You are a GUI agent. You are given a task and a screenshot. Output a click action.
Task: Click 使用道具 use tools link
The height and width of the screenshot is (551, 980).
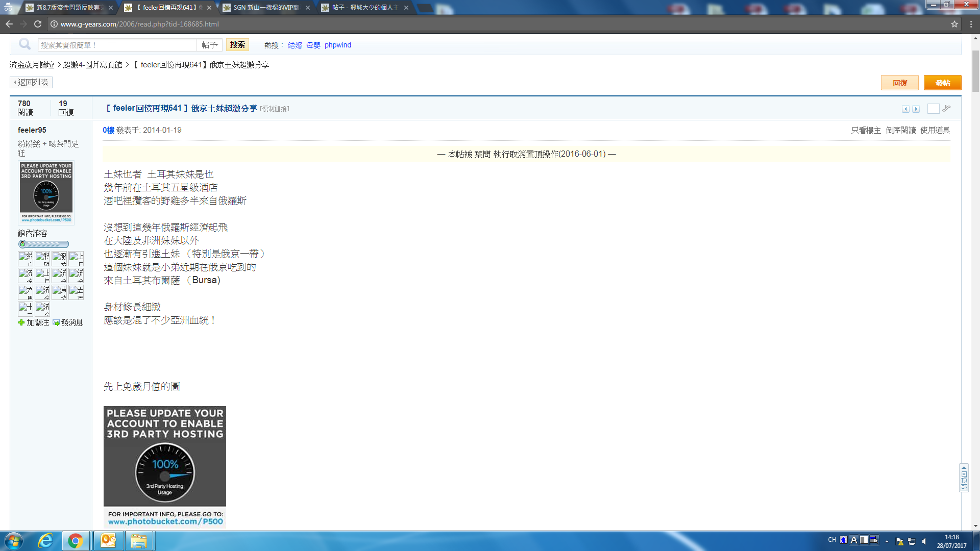click(x=935, y=130)
